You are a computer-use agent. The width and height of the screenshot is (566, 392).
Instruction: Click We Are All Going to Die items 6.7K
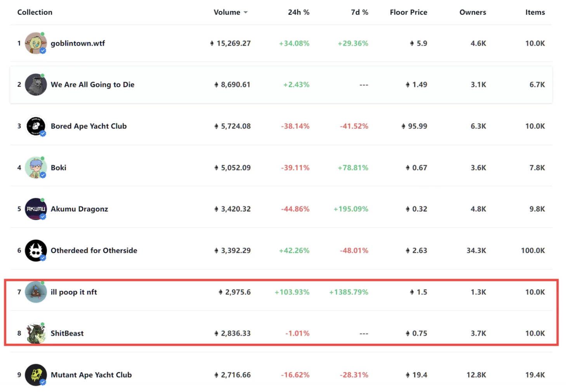point(537,85)
